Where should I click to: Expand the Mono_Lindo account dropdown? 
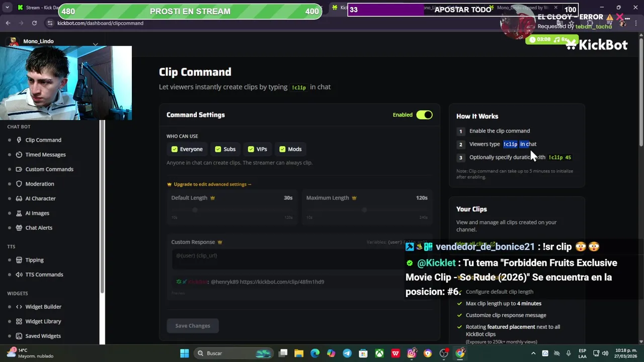[95, 43]
